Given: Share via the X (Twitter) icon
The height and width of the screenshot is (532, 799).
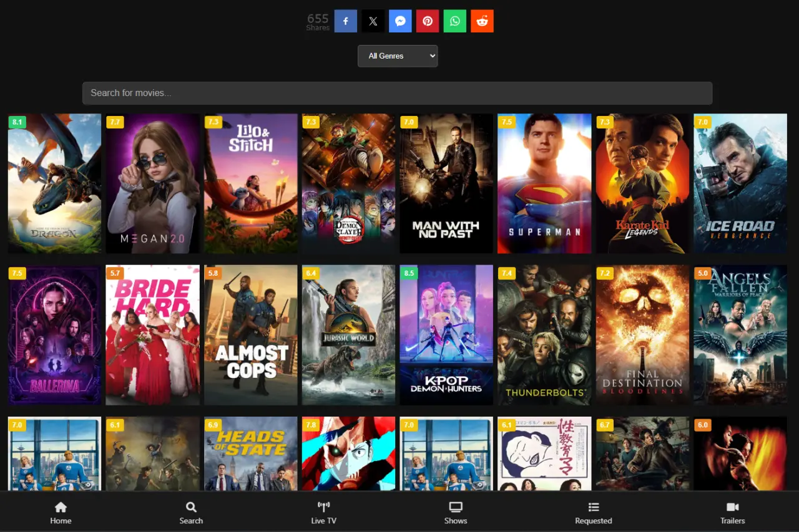Looking at the screenshot, I should coord(373,21).
